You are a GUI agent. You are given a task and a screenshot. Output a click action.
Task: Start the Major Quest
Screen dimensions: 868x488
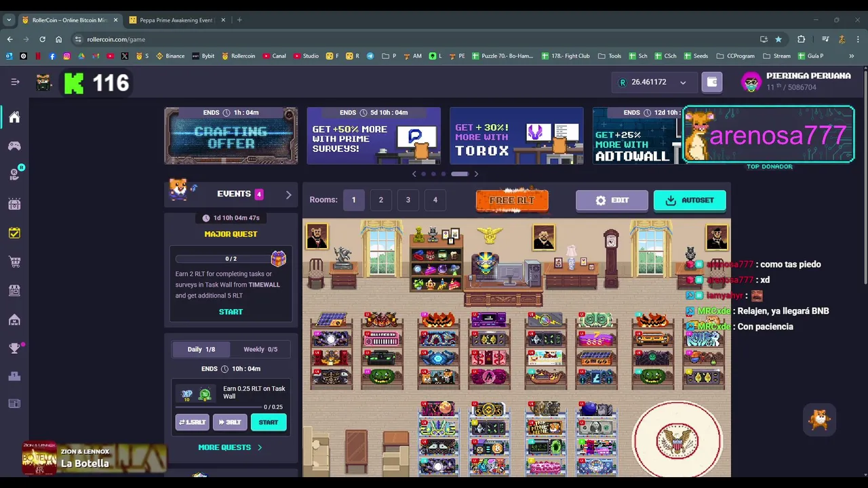[x=231, y=312]
